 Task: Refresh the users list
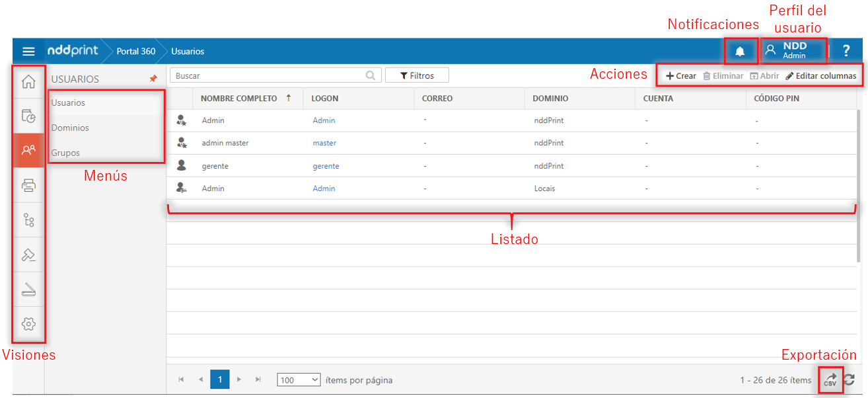[850, 380]
